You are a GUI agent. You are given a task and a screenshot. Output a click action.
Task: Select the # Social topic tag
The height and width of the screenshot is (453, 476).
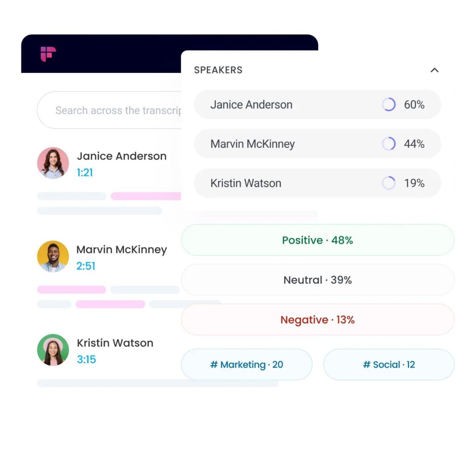[389, 365]
